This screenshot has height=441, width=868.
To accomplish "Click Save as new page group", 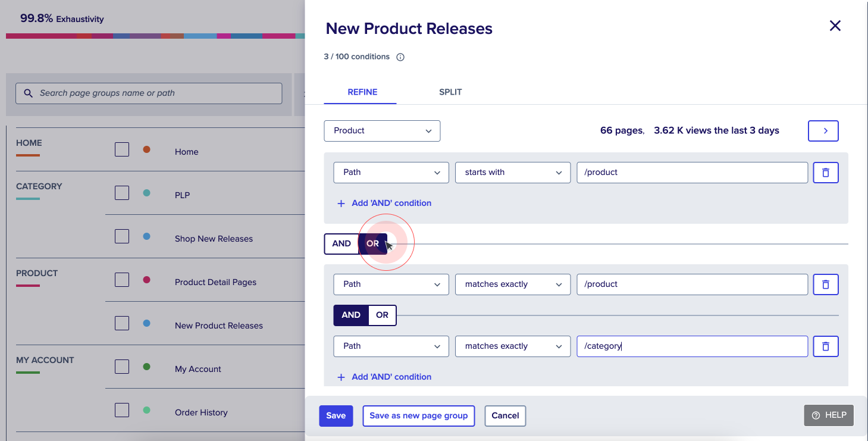I will (418, 415).
